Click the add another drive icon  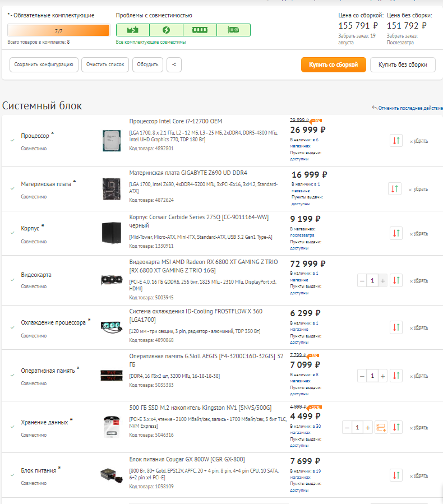(x=381, y=427)
